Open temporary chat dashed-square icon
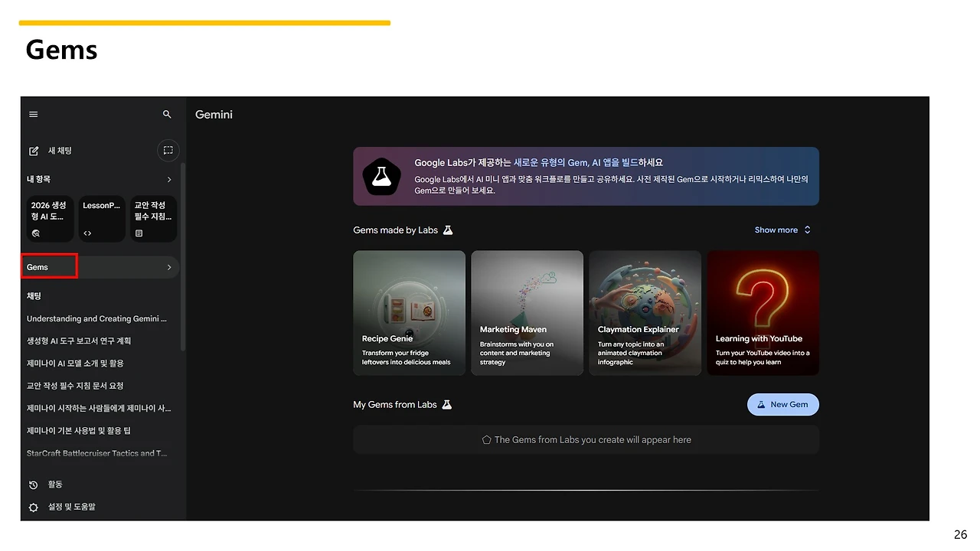The width and height of the screenshot is (980, 551). [x=168, y=150]
